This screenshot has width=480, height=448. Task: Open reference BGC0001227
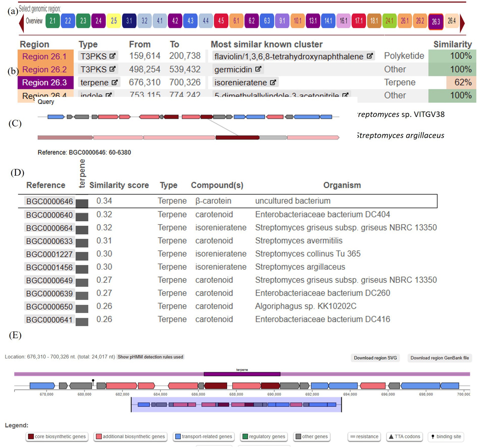point(50,254)
